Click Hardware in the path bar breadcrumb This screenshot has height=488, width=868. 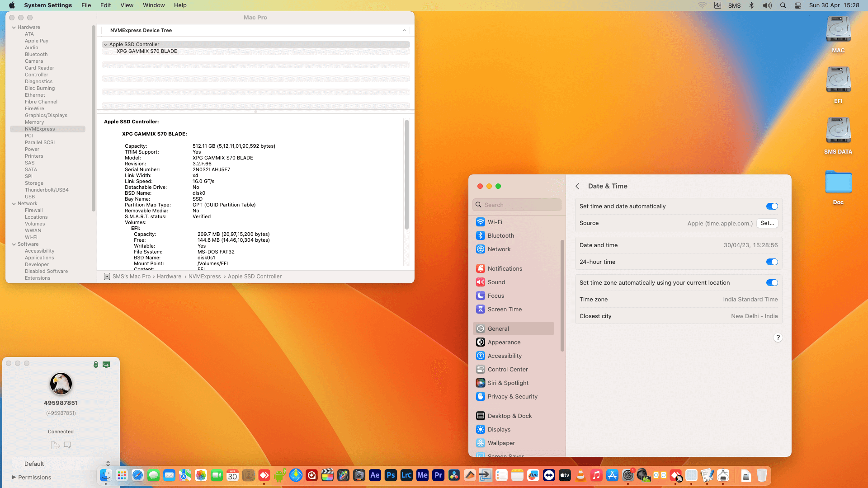click(x=169, y=277)
